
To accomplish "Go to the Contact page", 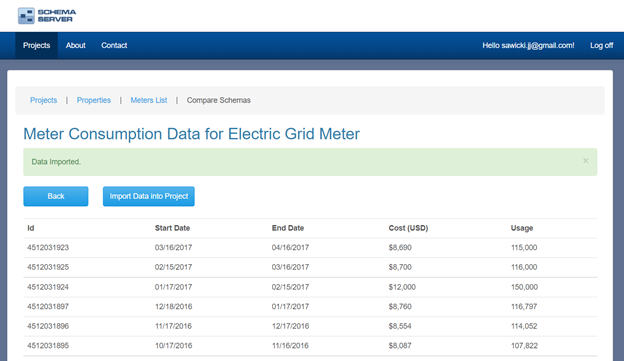I will [x=114, y=45].
